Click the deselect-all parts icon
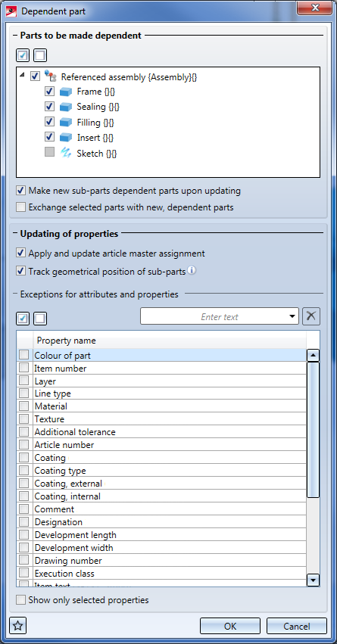Viewport: 337px width, 644px height. [x=40, y=54]
